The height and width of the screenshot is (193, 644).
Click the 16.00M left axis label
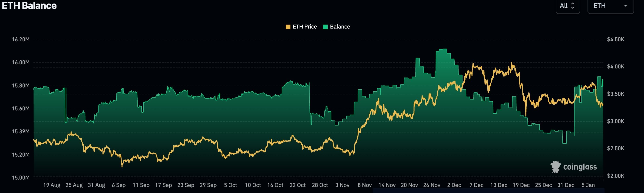21,62
